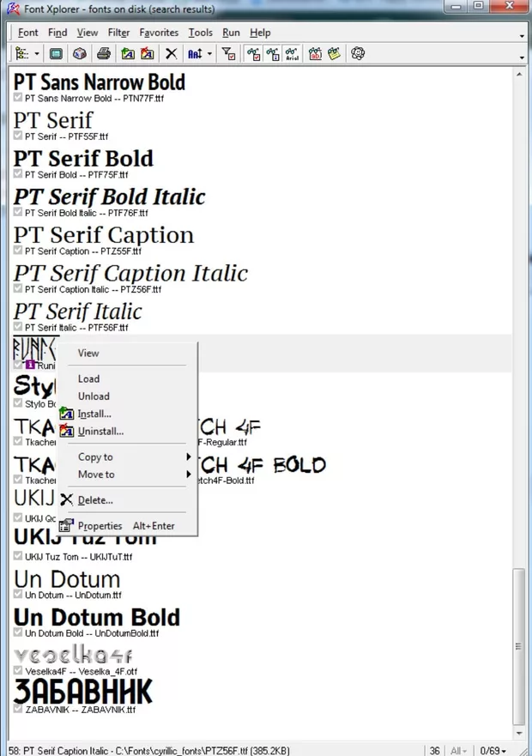
Task: Click the gear settings toolbar icon
Action: [x=358, y=53]
